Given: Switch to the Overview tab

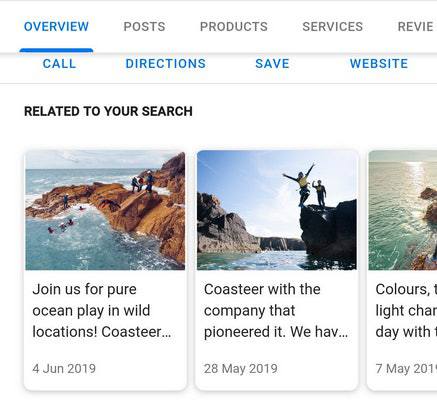Looking at the screenshot, I should pyautogui.click(x=56, y=27).
